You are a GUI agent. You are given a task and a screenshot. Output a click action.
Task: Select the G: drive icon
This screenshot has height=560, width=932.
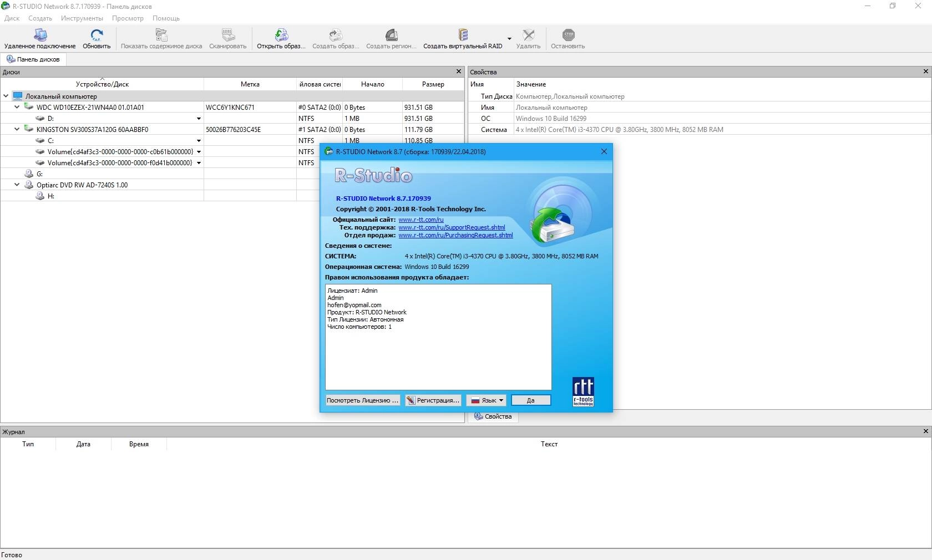[x=29, y=174]
